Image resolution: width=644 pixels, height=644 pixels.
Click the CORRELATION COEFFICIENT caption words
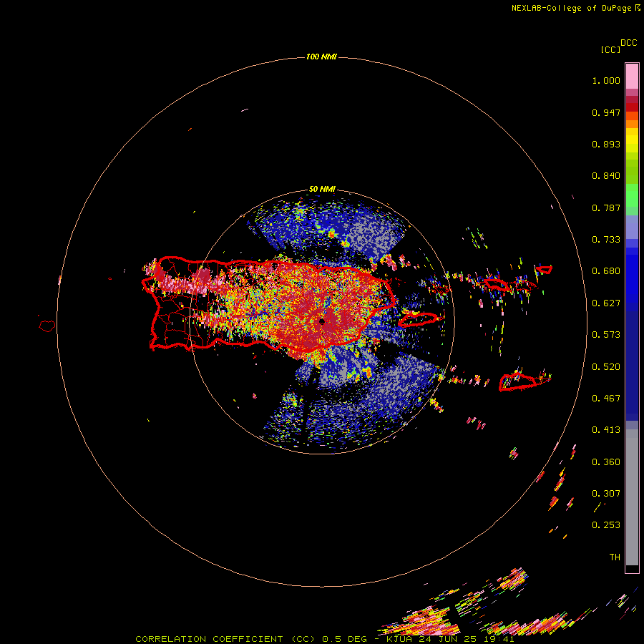click(209, 639)
